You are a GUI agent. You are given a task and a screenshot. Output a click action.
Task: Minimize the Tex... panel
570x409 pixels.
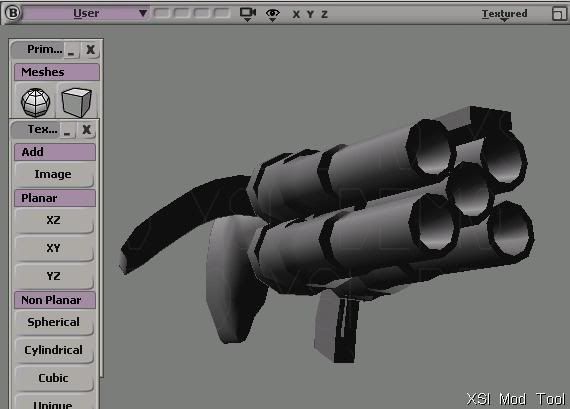click(67, 130)
